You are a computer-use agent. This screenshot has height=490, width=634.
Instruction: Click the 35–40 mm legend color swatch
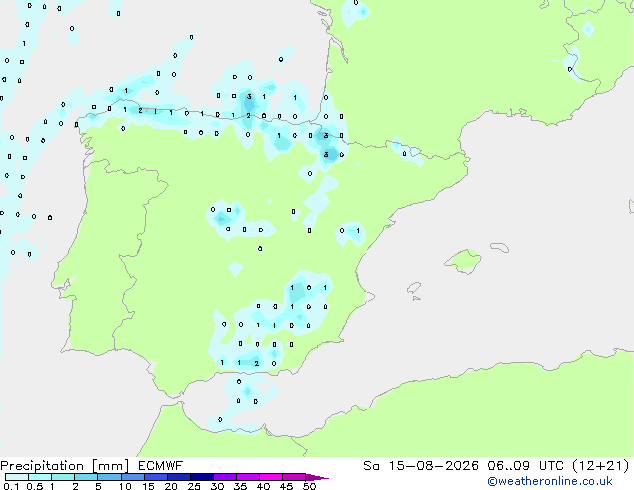click(x=247, y=477)
